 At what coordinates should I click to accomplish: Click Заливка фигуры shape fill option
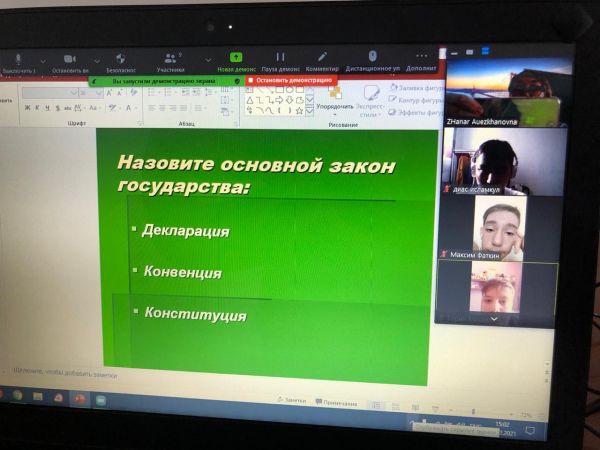[414, 88]
